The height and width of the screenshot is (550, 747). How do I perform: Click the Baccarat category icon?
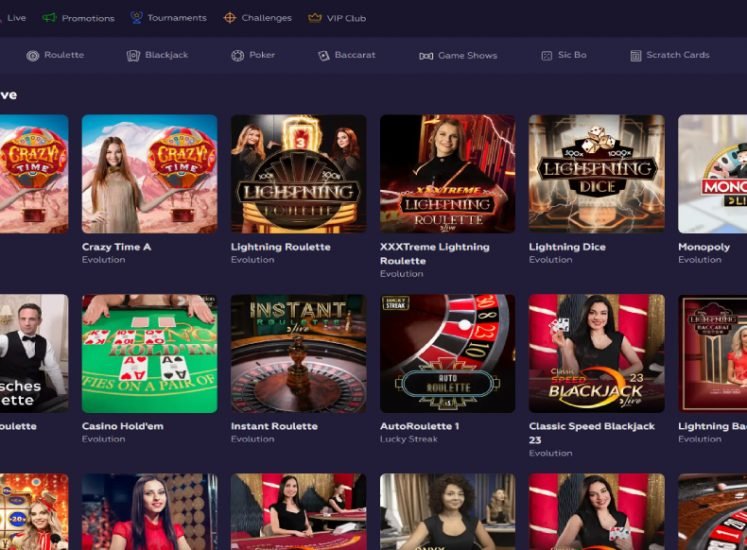(x=324, y=56)
